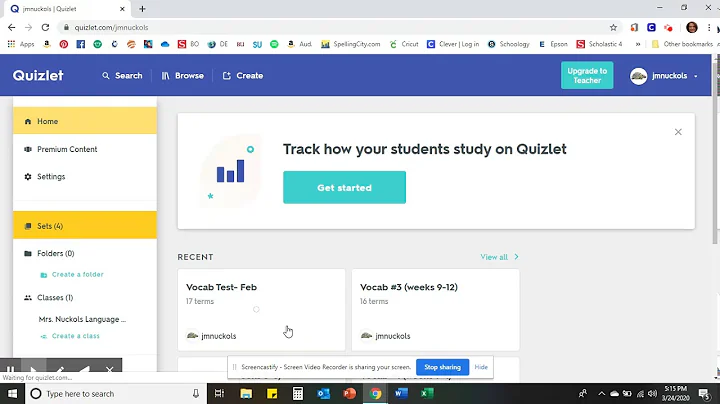Open the Pinterest bookmark

point(64,44)
